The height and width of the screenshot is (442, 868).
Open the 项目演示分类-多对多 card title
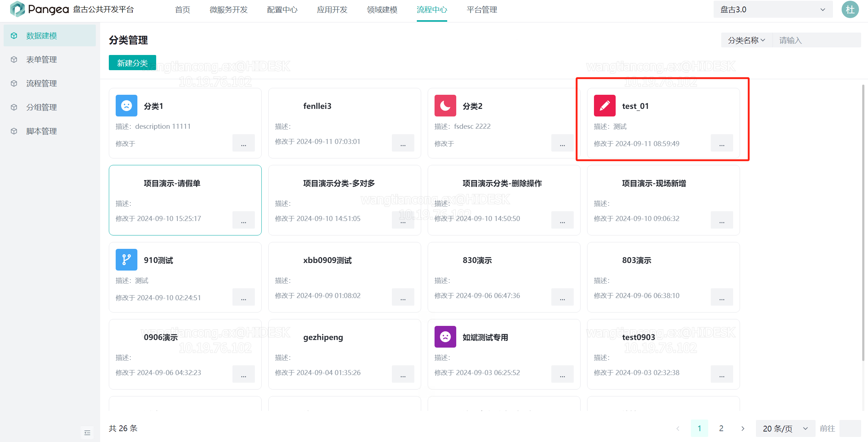click(x=339, y=183)
